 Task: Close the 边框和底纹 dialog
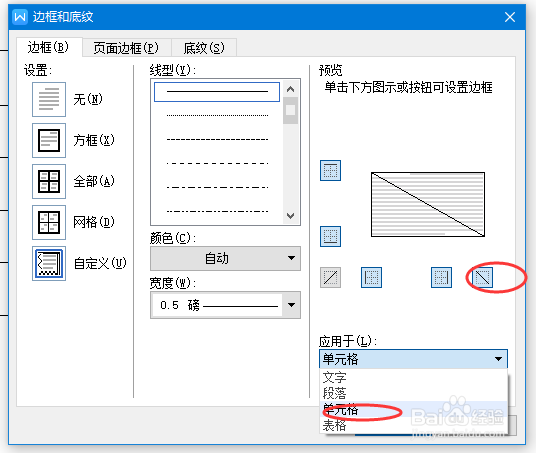click(510, 17)
